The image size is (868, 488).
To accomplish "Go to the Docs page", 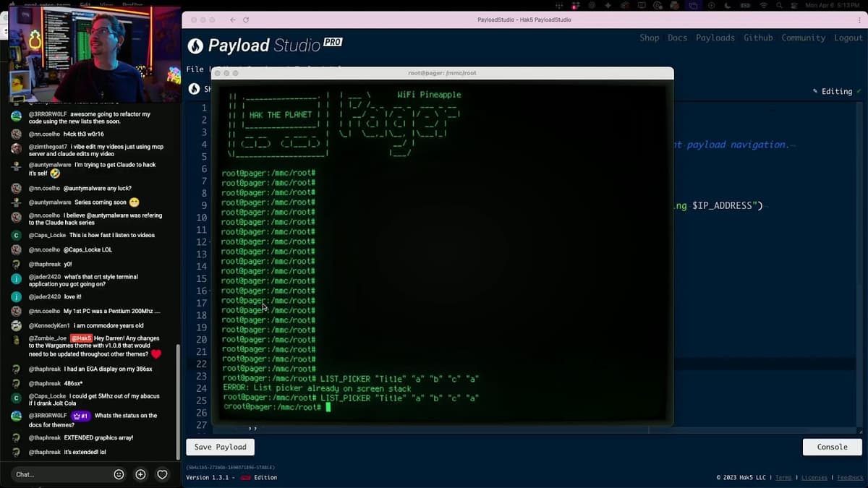I will (677, 38).
